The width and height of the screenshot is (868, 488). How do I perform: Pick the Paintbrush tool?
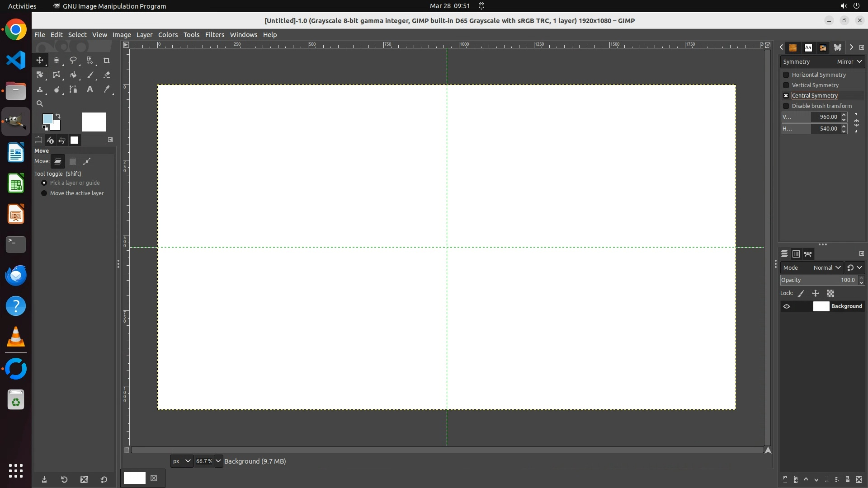[90, 75]
